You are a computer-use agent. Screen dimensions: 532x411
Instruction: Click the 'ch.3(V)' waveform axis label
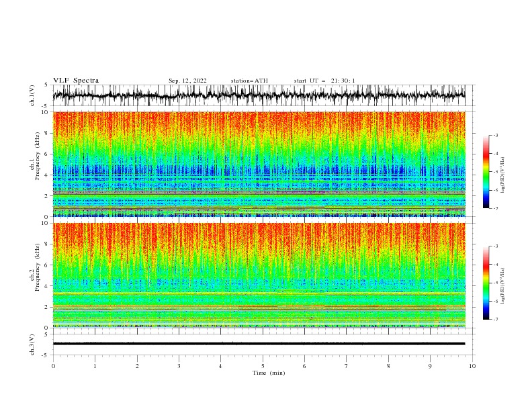coord(32,345)
